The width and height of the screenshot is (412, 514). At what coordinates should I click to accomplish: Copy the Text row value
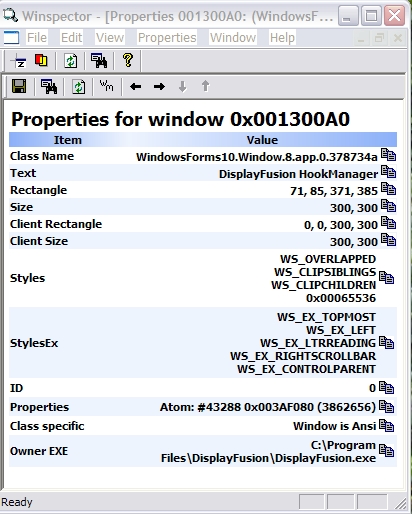(388, 172)
